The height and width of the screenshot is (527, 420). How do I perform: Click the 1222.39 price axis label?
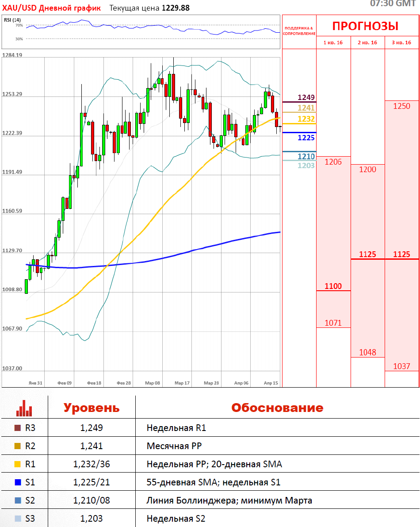click(x=12, y=133)
